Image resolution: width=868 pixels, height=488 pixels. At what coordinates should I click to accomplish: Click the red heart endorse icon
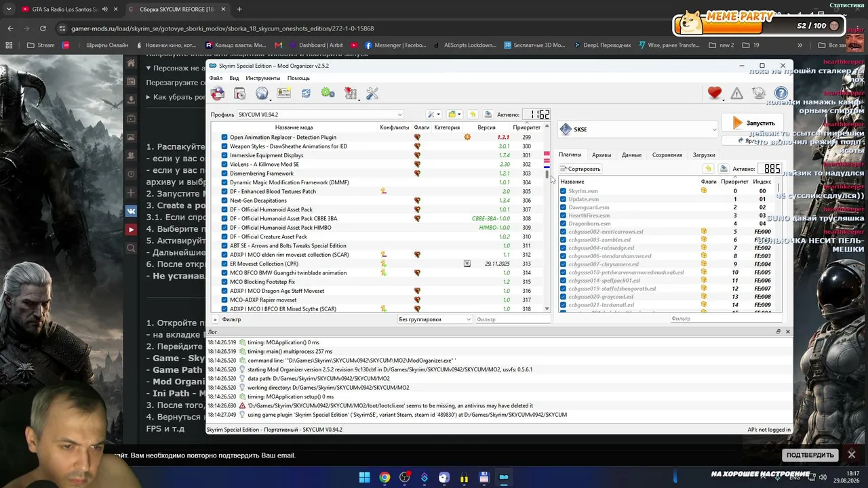[x=715, y=94]
